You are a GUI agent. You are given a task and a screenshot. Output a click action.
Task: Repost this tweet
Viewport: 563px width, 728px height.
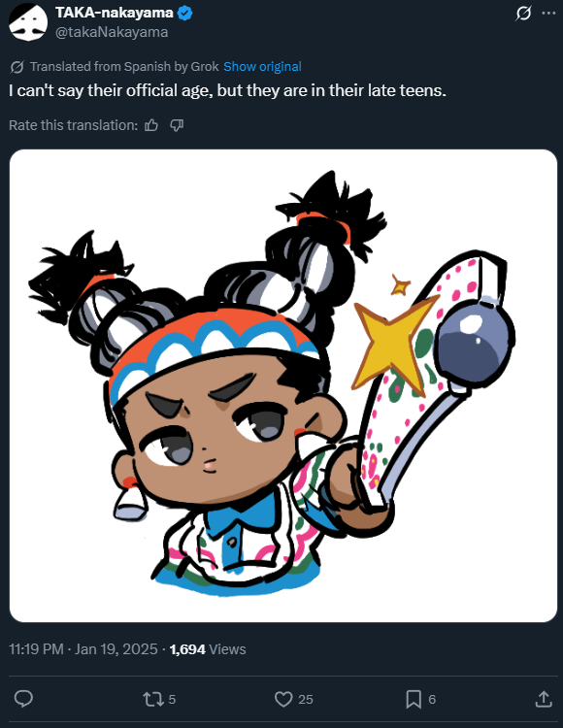coord(151,699)
